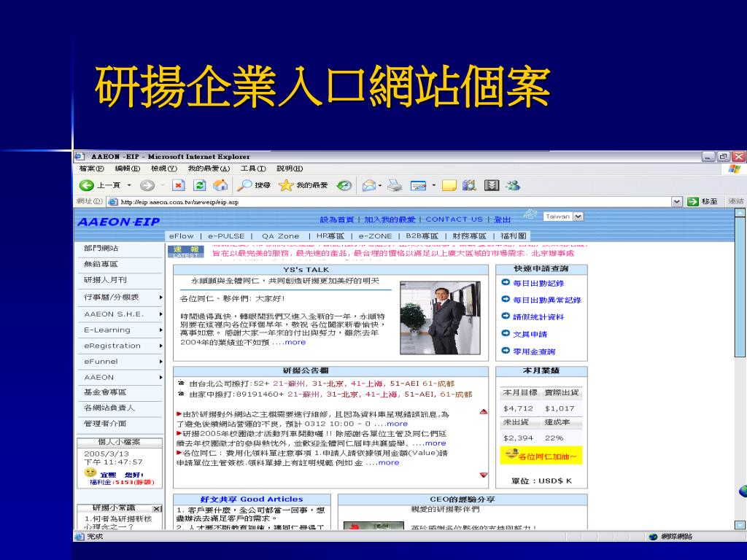Open the 我的最愛(A) menu
Image resolution: width=747 pixels, height=560 pixels.
tap(209, 168)
